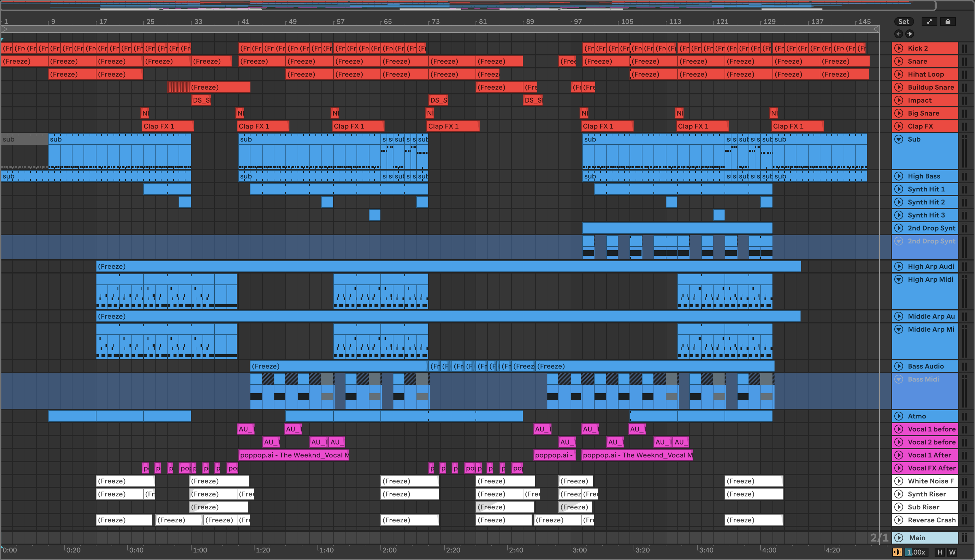Unfold the High Bass track

click(x=899, y=176)
